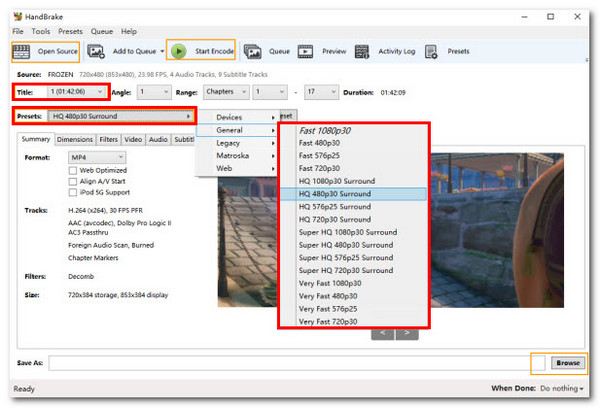Click the Ready status bar text
Screen dimensions: 600x408
click(x=24, y=389)
